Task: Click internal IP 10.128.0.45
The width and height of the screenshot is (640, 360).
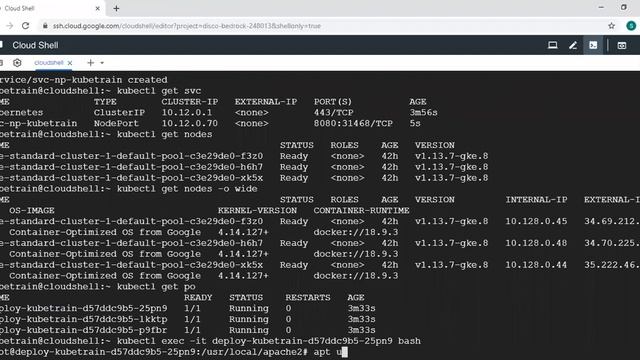Action: click(536, 221)
